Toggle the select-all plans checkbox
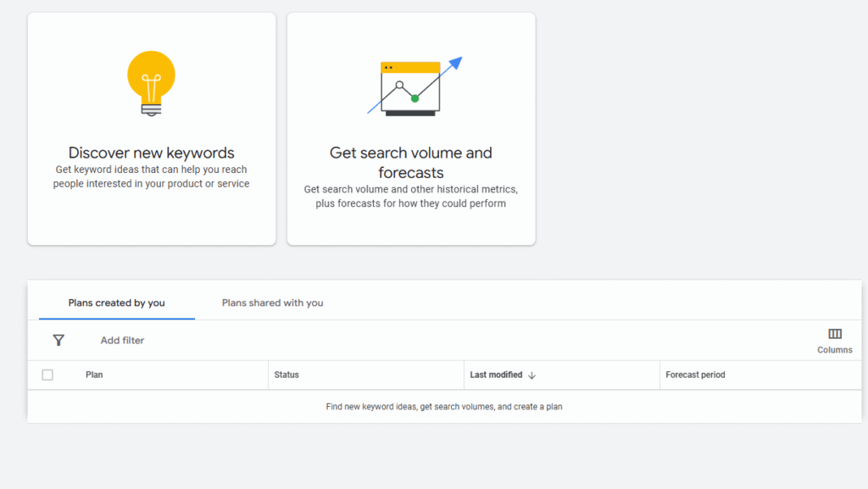The image size is (868, 489). (x=47, y=375)
